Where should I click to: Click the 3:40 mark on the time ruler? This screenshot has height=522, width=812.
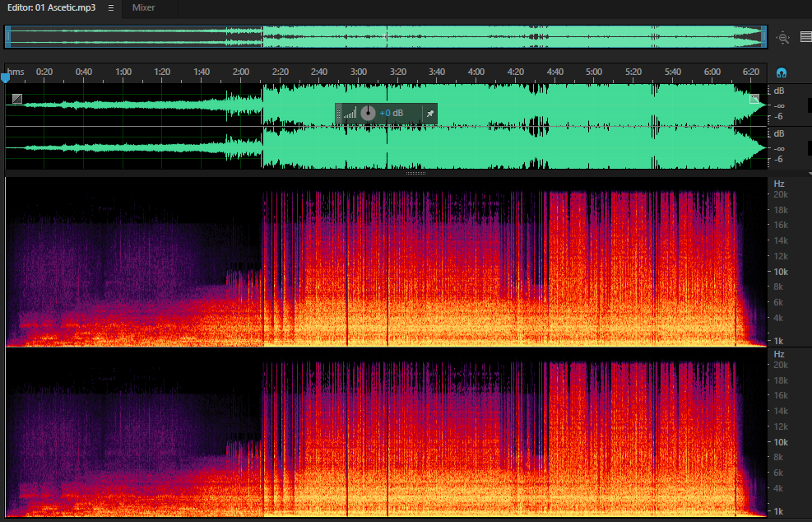(437, 72)
